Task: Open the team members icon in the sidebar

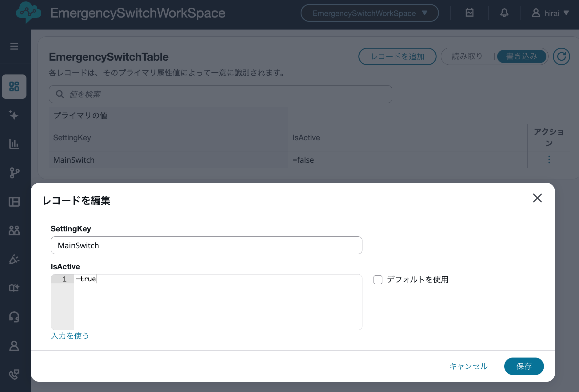Action: pos(14,230)
